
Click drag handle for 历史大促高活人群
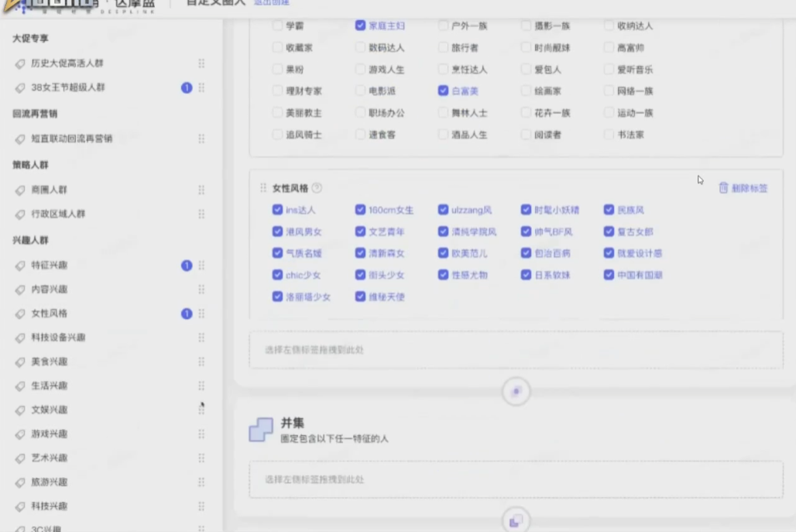point(201,63)
